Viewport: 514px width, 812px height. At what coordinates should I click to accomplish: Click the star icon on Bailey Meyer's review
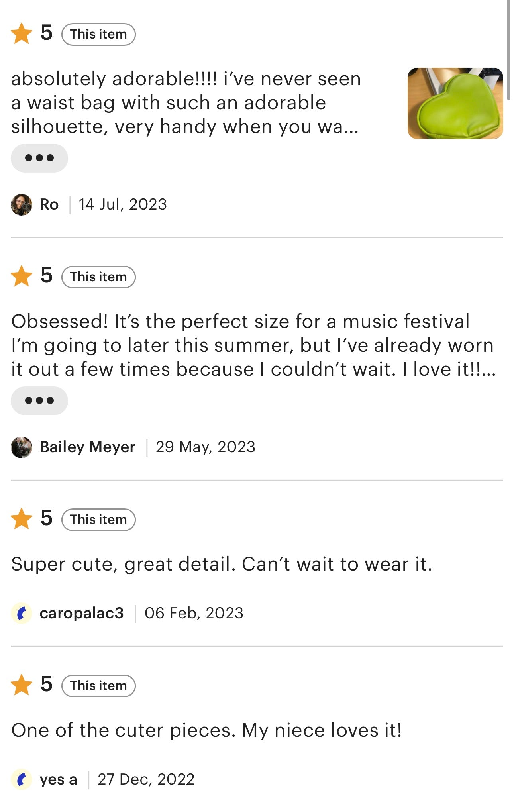coord(22,276)
